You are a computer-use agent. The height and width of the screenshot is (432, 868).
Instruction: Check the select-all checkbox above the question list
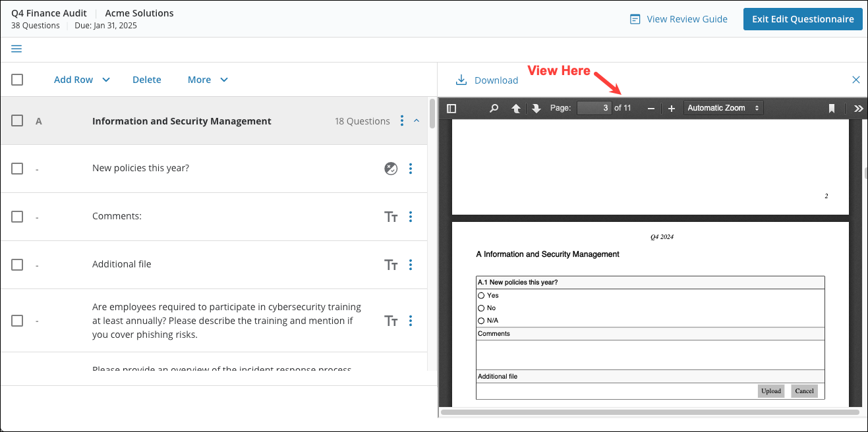coord(17,79)
